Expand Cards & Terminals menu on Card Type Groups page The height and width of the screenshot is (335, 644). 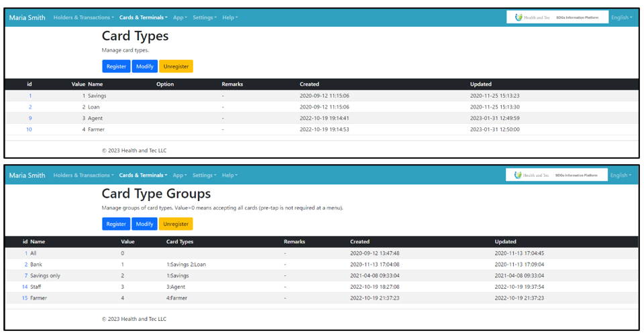pyautogui.click(x=143, y=176)
